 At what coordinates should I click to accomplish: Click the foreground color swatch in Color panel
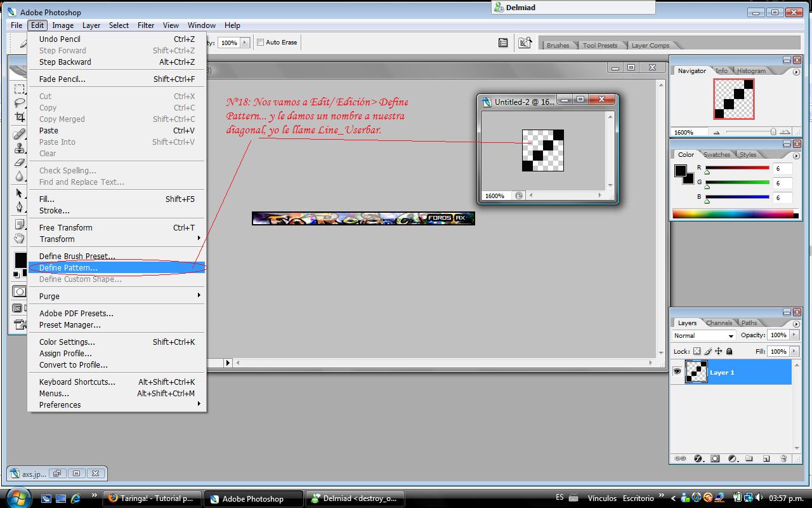tap(681, 171)
